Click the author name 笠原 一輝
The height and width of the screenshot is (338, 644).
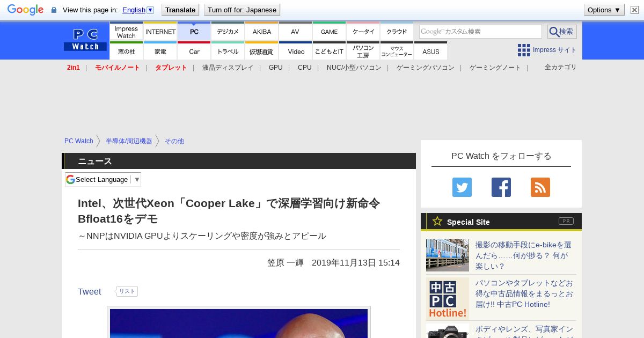point(286,263)
